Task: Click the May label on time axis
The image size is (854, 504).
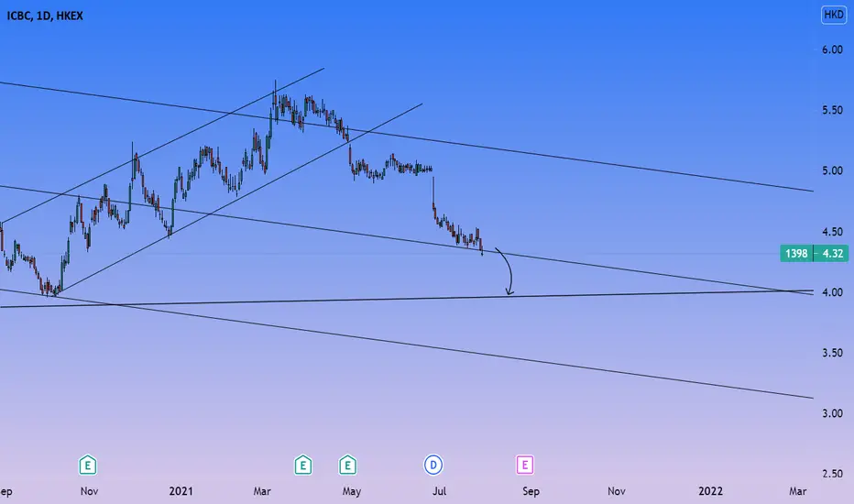Action: click(351, 491)
